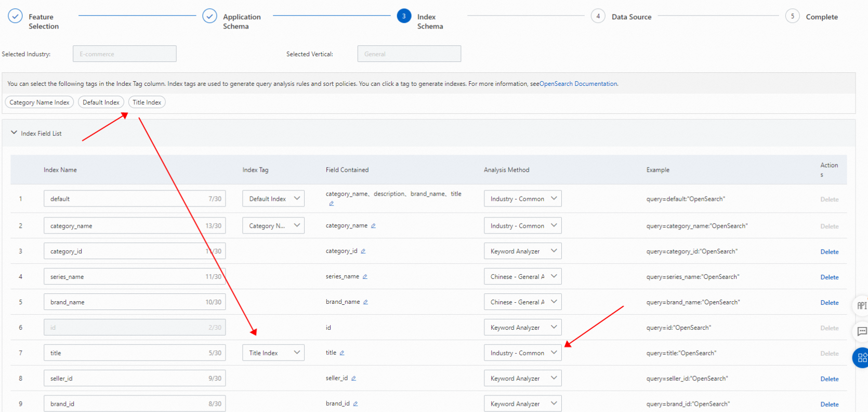This screenshot has width=868, height=412.
Task: Click the Category Name Index tag
Action: pyautogui.click(x=40, y=102)
